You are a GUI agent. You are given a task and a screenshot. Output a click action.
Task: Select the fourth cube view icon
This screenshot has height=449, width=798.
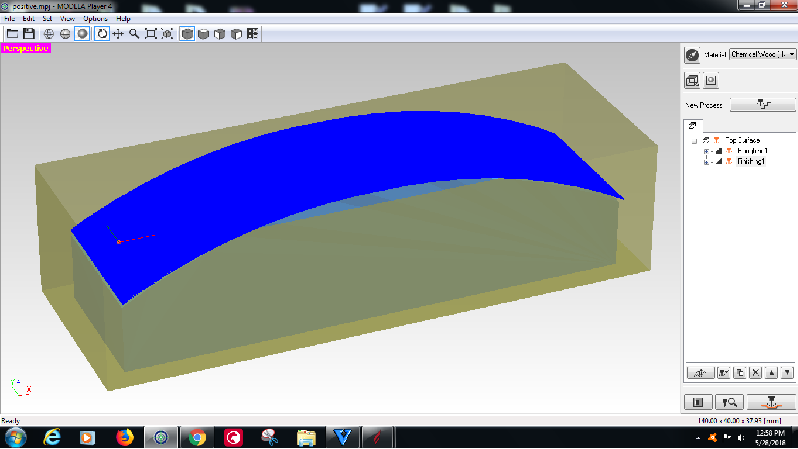click(x=236, y=34)
